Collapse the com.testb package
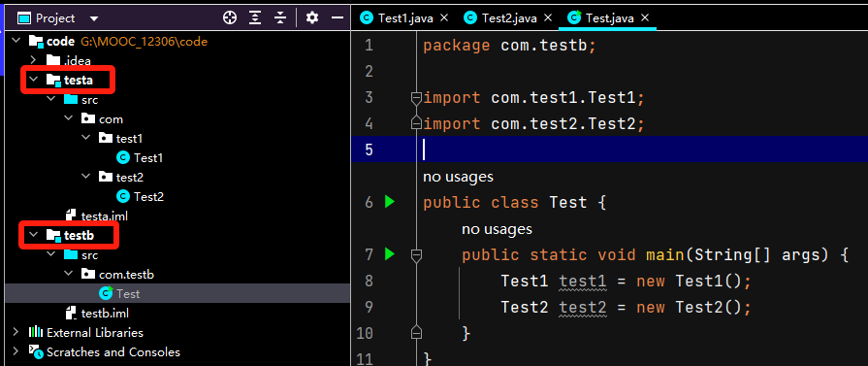Image resolution: width=868 pixels, height=366 pixels. coord(68,274)
